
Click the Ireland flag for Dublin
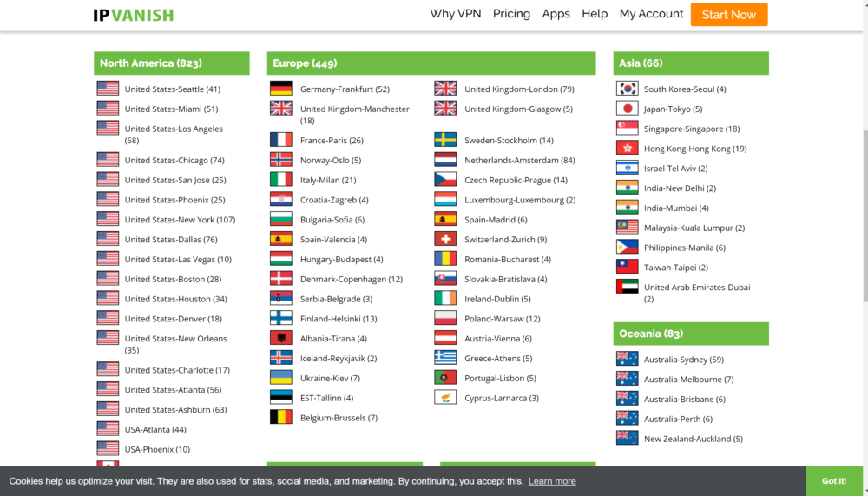tap(445, 298)
